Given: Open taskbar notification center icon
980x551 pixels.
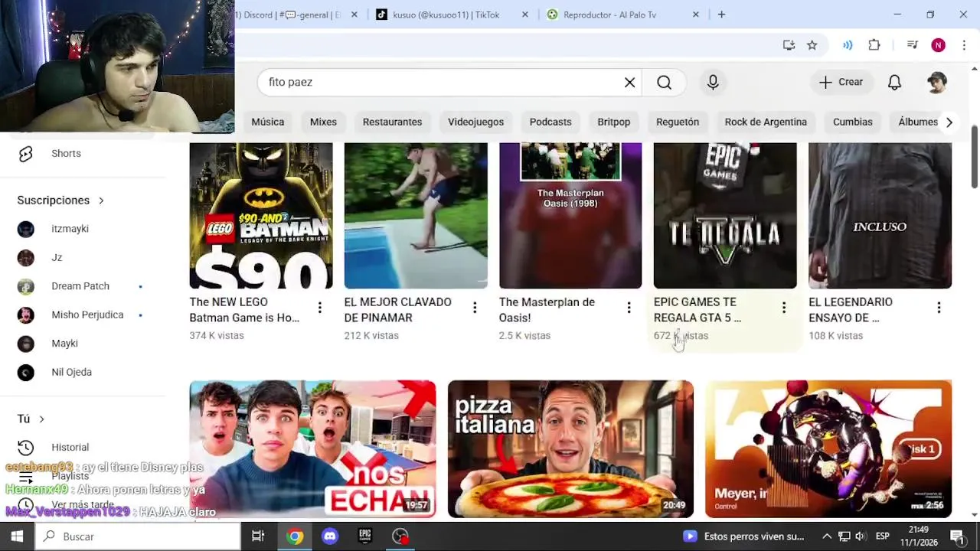Looking at the screenshot, I should [957, 536].
